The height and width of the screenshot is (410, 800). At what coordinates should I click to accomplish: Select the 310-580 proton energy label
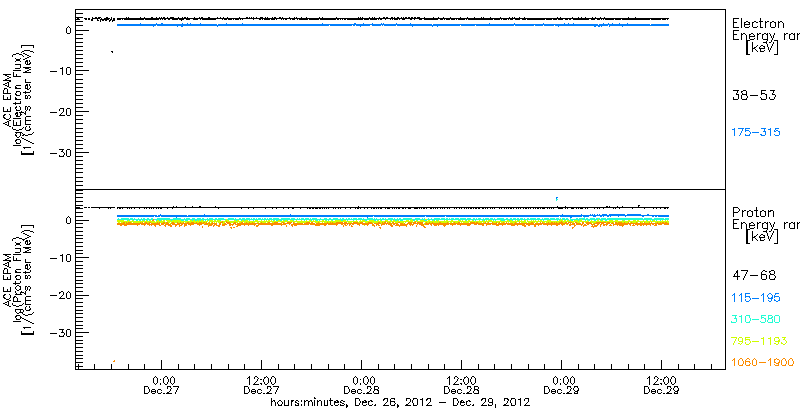pyautogui.click(x=756, y=320)
